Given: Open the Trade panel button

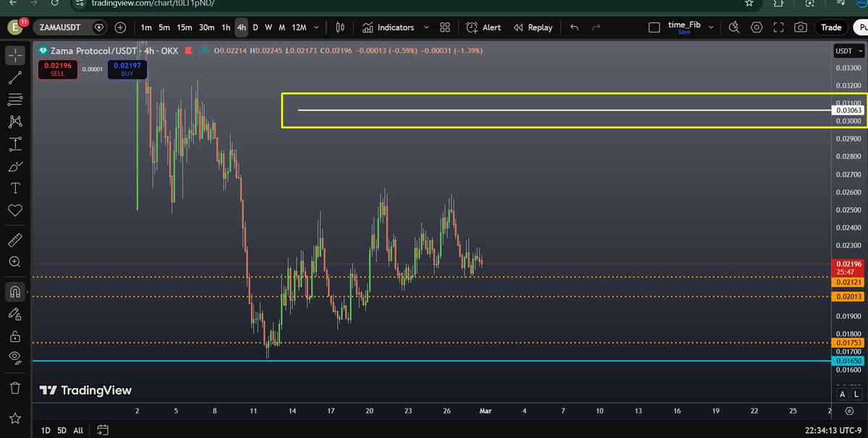Looking at the screenshot, I should (831, 27).
